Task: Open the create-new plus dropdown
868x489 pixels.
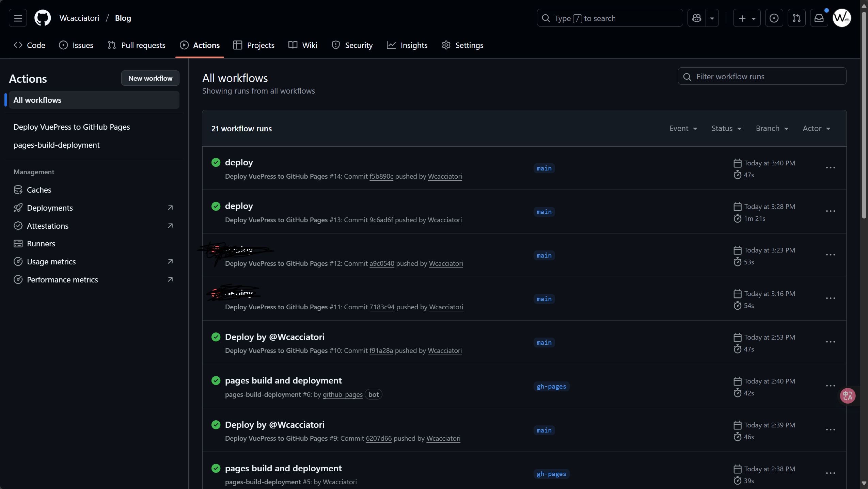Action: point(746,18)
